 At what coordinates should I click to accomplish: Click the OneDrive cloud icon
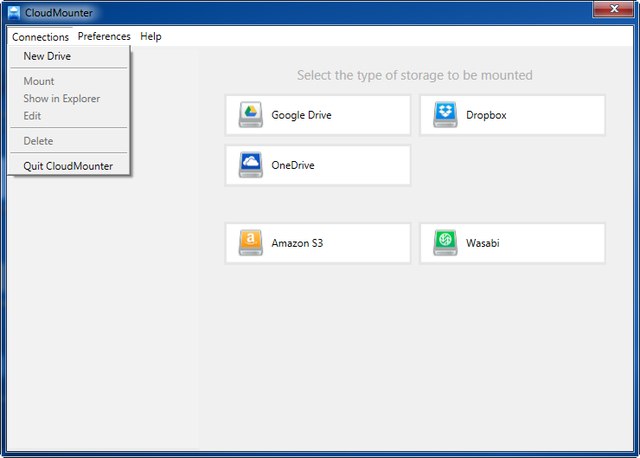click(251, 165)
